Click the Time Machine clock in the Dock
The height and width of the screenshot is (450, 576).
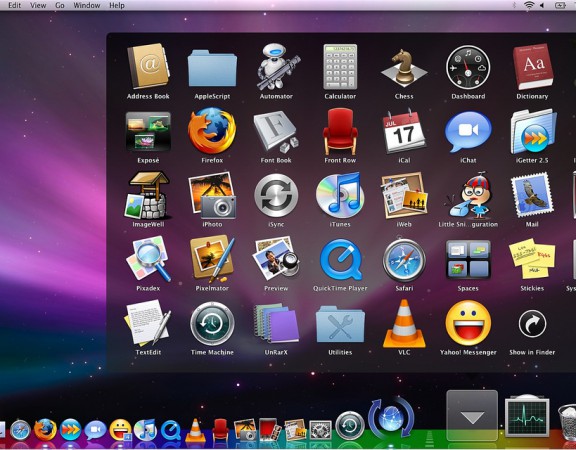click(x=350, y=425)
